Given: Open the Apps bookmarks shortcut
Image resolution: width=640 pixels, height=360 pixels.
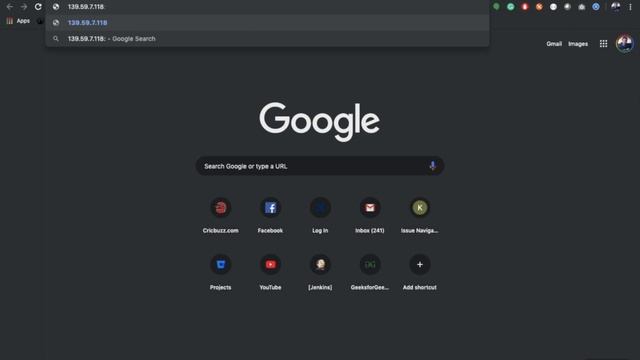Looking at the screenshot, I should coord(18,21).
